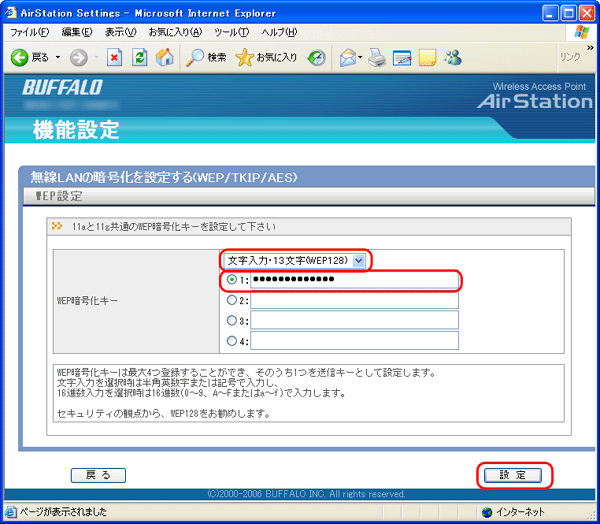Select WEP key radio button 1
The width and height of the screenshot is (600, 524).
[232, 280]
